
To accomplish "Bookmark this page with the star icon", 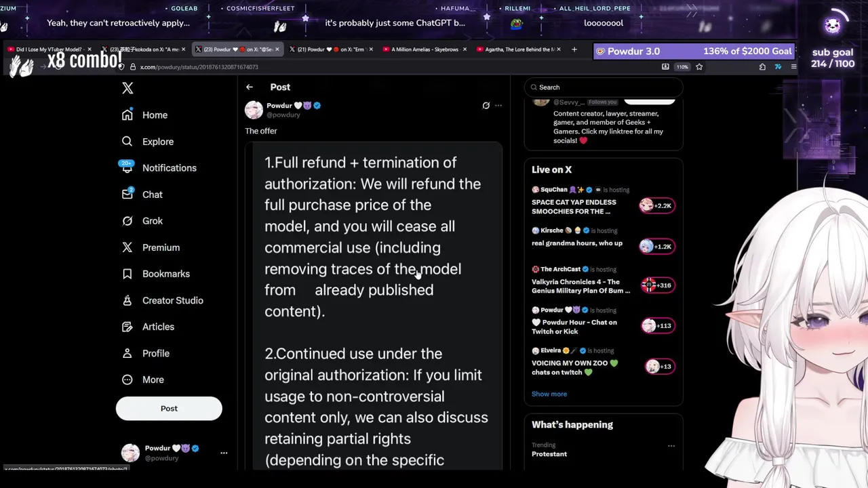I will tap(699, 67).
